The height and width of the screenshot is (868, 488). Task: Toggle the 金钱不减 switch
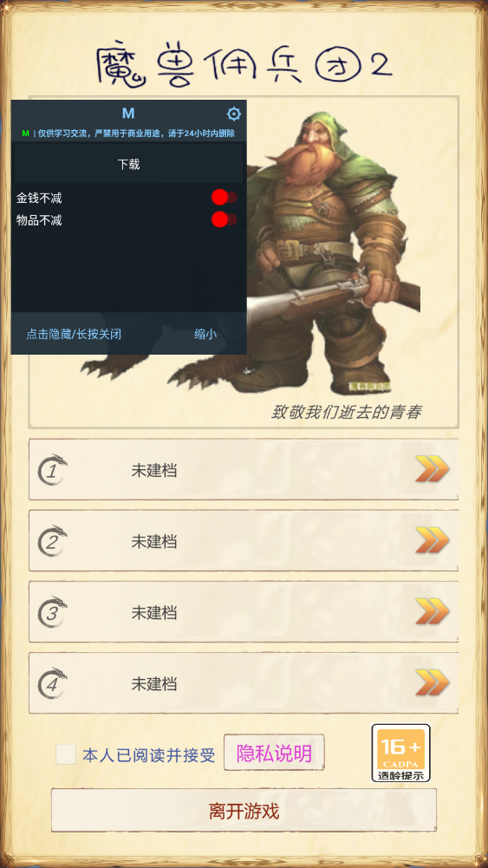point(224,197)
